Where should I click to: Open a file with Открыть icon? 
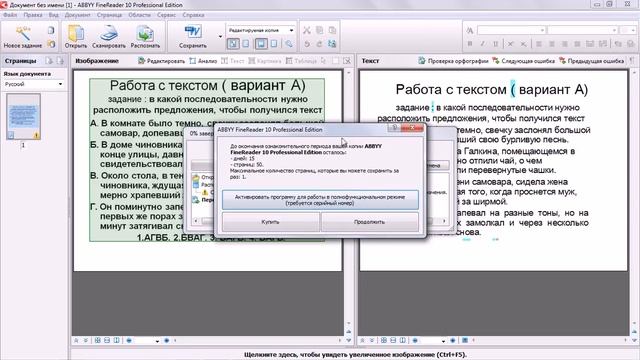76,33
